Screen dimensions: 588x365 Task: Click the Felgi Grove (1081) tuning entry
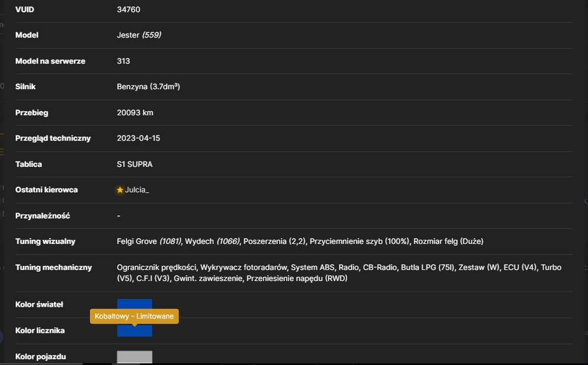pos(149,242)
